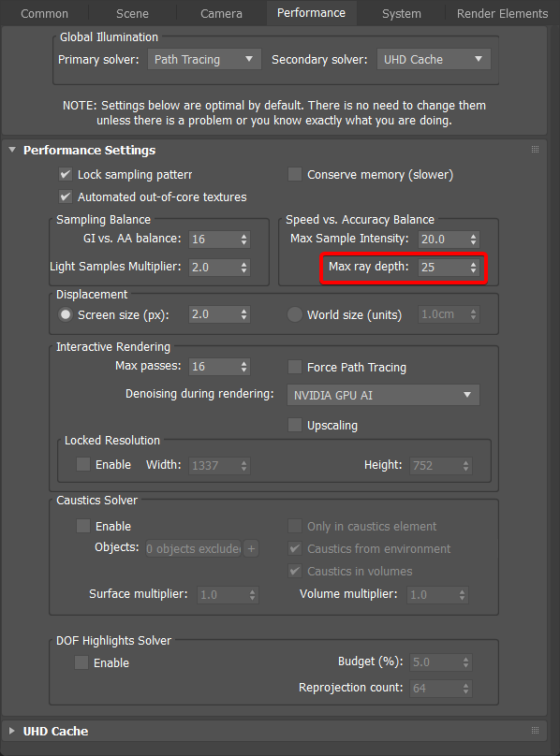Click the Light Samples Multiplier spinner arrows

pyautogui.click(x=243, y=267)
